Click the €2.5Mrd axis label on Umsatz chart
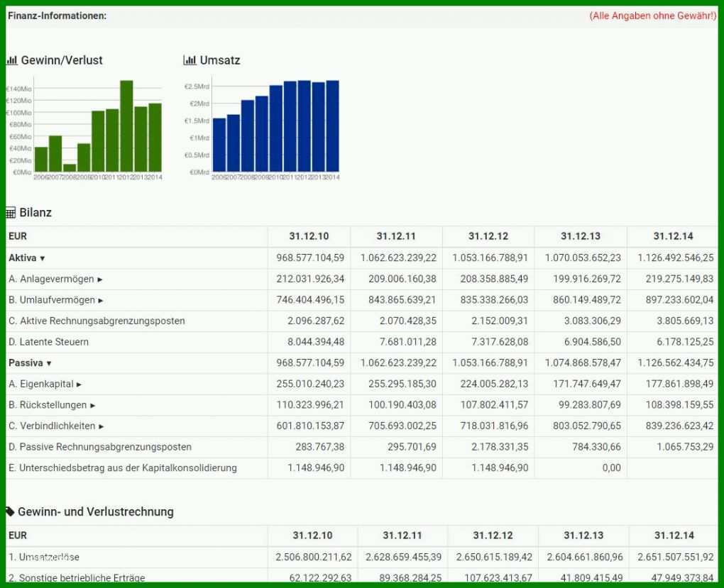This screenshot has height=588, width=724. (197, 87)
